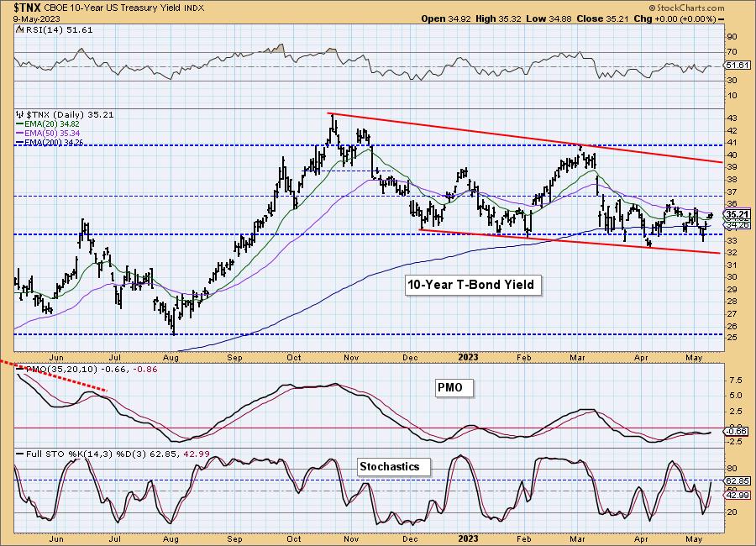The image size is (756, 546).
Task: Click the $TNX ticker symbol in the title
Action: click(x=28, y=8)
